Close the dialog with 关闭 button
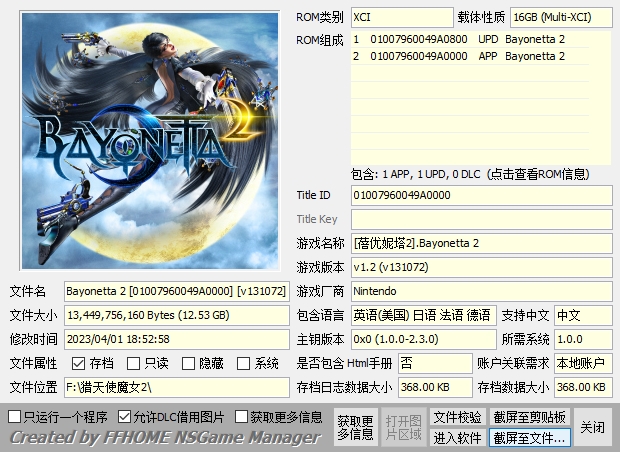 (x=593, y=427)
